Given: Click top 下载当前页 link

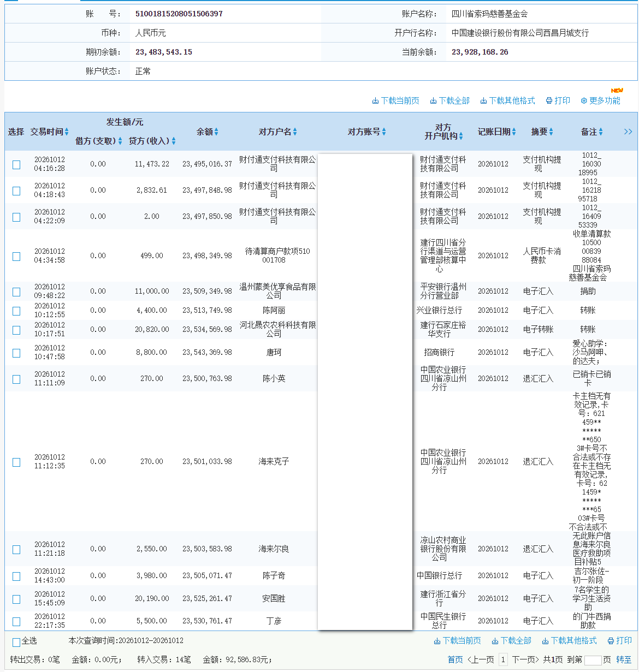Looking at the screenshot, I should pos(396,100).
